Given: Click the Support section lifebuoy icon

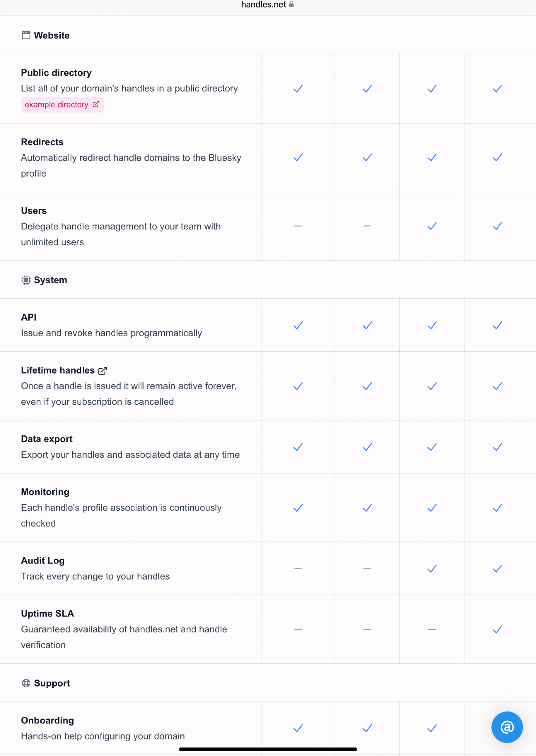Looking at the screenshot, I should (26, 683).
